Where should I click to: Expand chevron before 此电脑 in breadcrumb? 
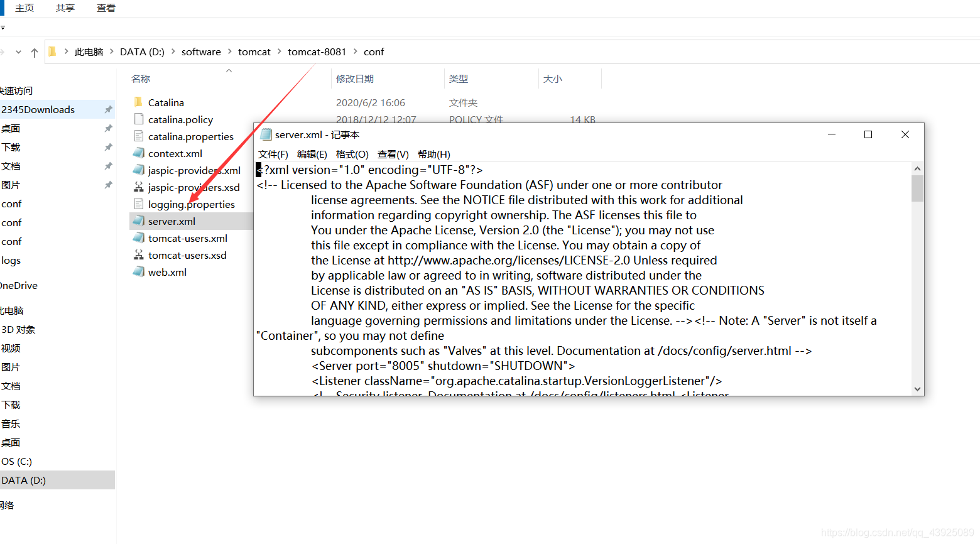pyautogui.click(x=66, y=52)
